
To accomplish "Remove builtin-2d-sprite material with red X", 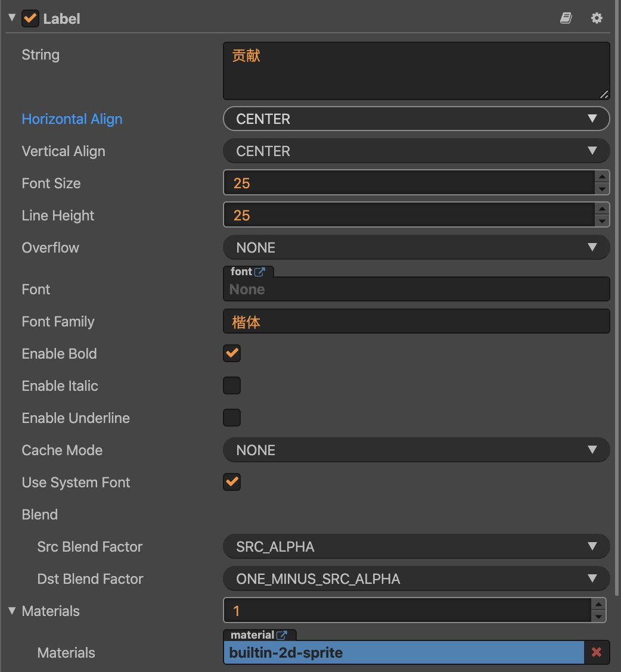I will pos(596,652).
